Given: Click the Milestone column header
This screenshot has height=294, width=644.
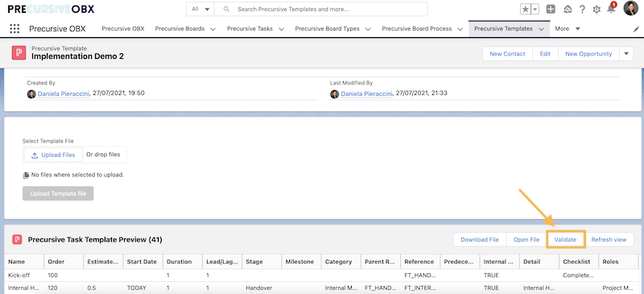Looking at the screenshot, I should (302, 262).
